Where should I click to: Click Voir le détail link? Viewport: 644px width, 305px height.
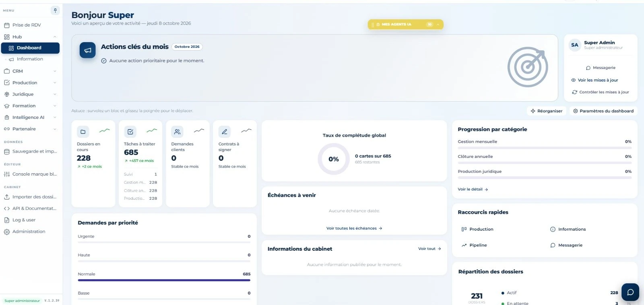(473, 189)
